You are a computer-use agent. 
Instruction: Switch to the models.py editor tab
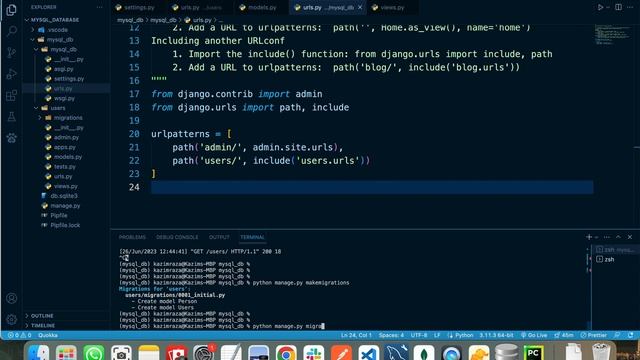262,7
